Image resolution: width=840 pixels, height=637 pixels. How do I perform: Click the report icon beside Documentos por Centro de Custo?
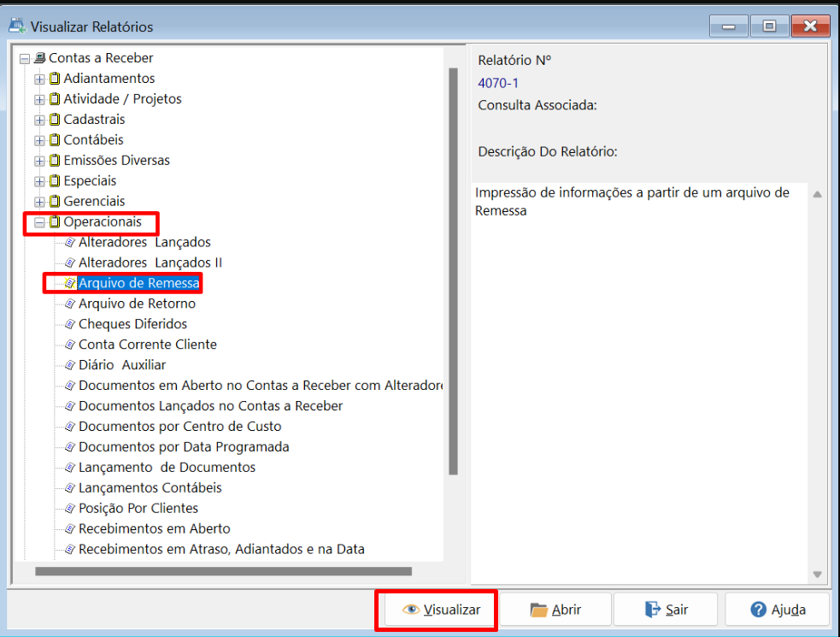click(x=69, y=427)
